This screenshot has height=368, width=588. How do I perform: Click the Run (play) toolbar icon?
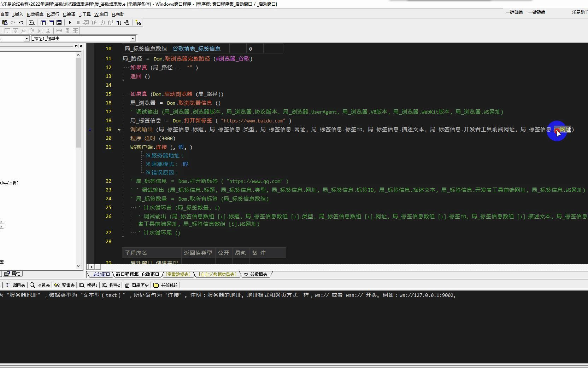[70, 22]
